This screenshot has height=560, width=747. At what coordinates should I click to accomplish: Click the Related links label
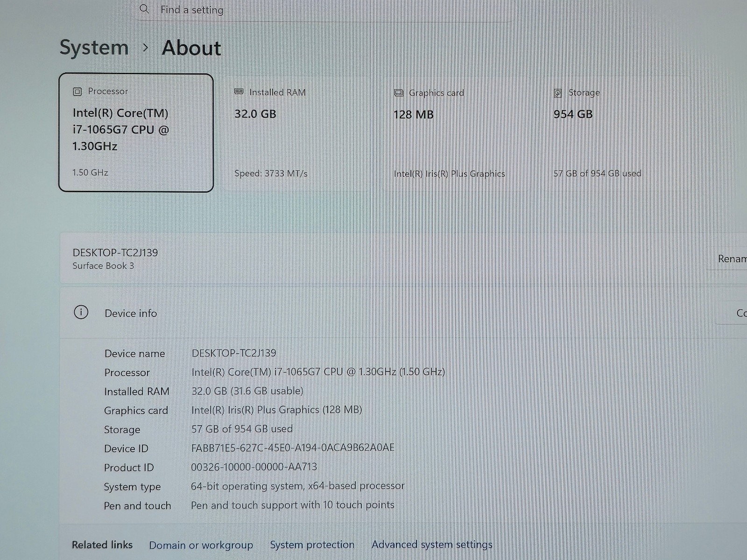pos(102,545)
